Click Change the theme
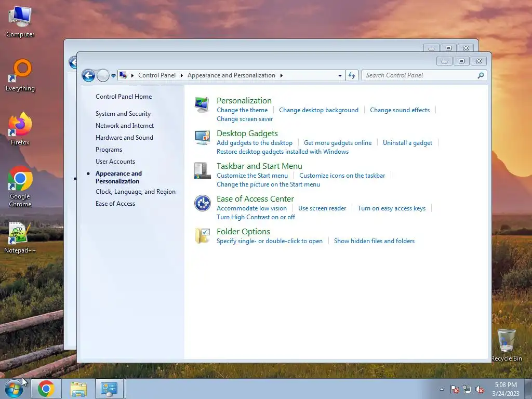 click(242, 110)
